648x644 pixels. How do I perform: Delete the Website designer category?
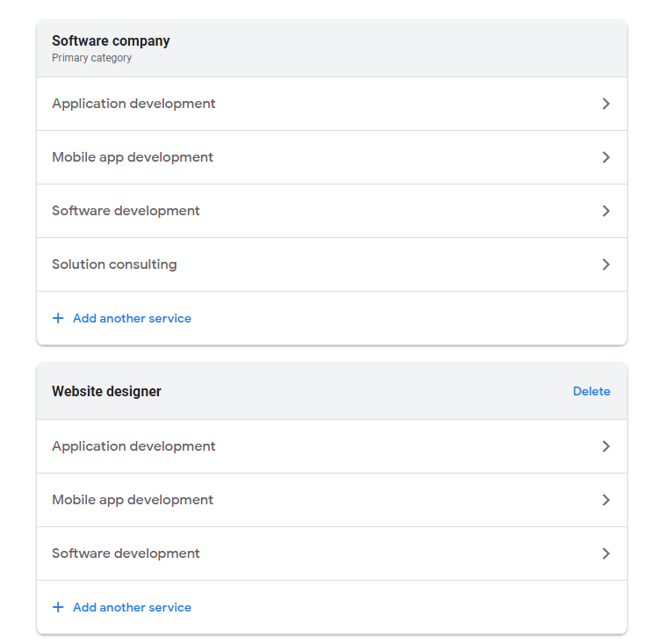591,391
